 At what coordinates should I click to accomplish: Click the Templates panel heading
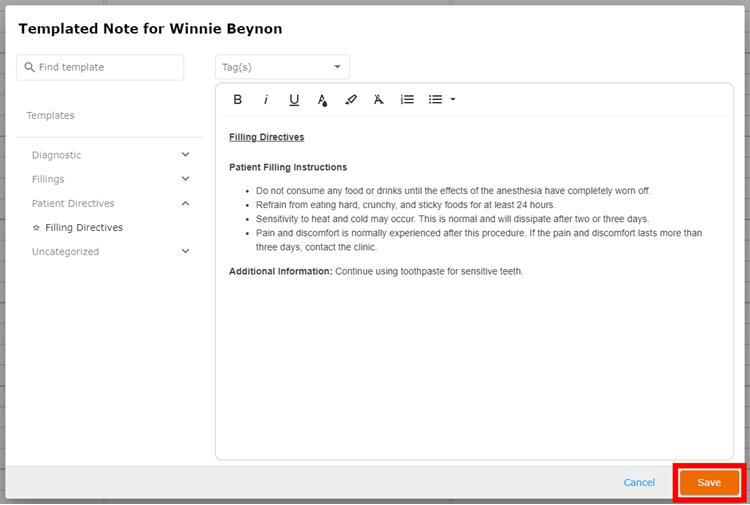pyautogui.click(x=50, y=115)
